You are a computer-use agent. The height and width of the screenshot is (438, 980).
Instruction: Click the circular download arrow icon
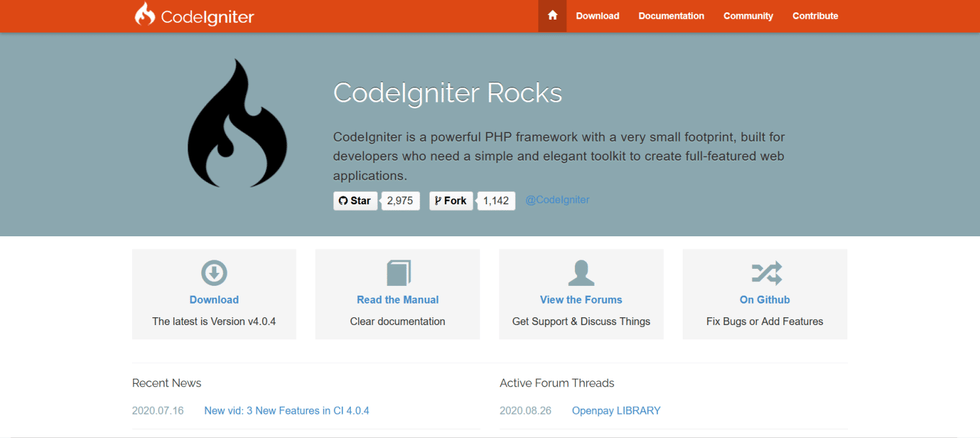point(214,273)
